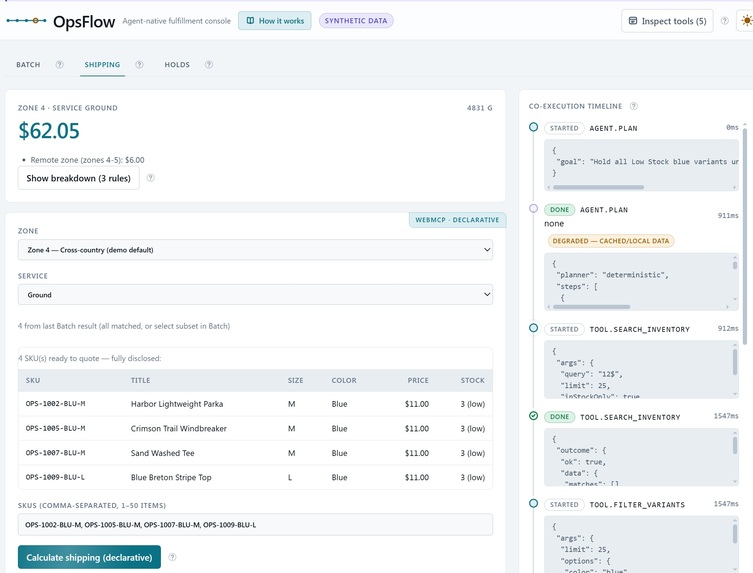Click the SKU column header
753x573 pixels.
(x=33, y=380)
